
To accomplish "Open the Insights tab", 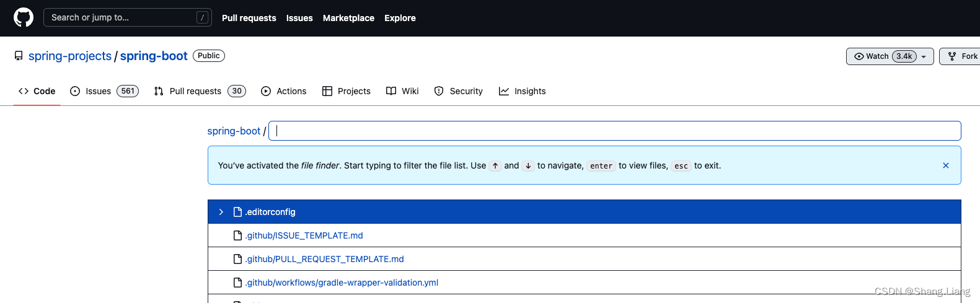I will click(523, 91).
